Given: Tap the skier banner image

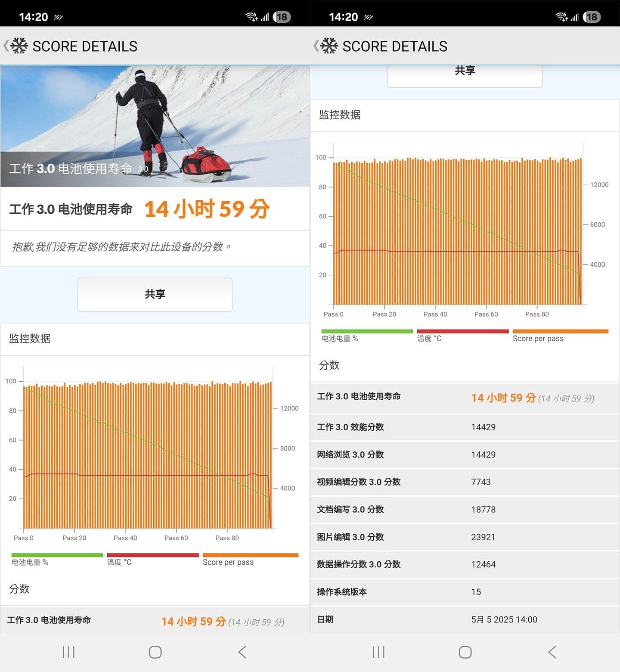Looking at the screenshot, I should pyautogui.click(x=155, y=126).
